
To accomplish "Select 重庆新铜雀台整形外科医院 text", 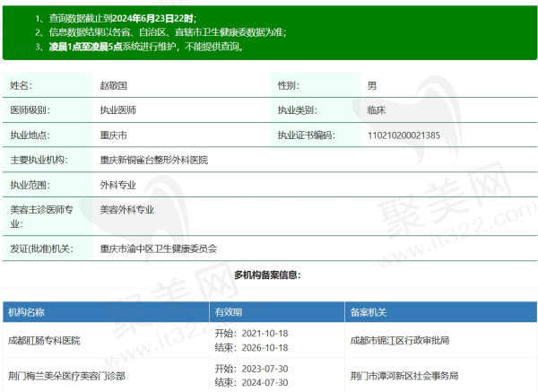I will pyautogui.click(x=154, y=160).
